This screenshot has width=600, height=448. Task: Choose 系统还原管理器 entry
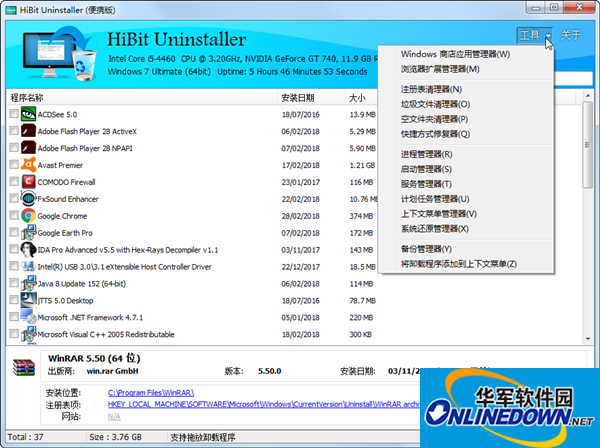click(x=466, y=229)
